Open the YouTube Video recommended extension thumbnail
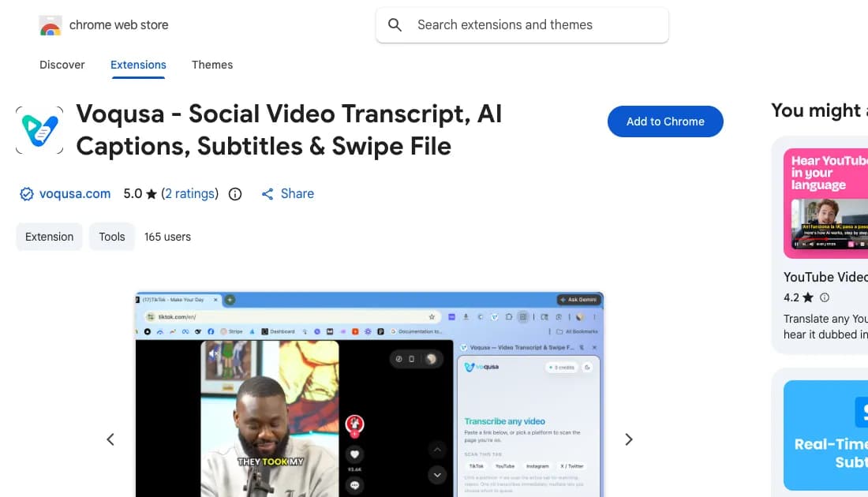The image size is (868, 497). (x=825, y=203)
